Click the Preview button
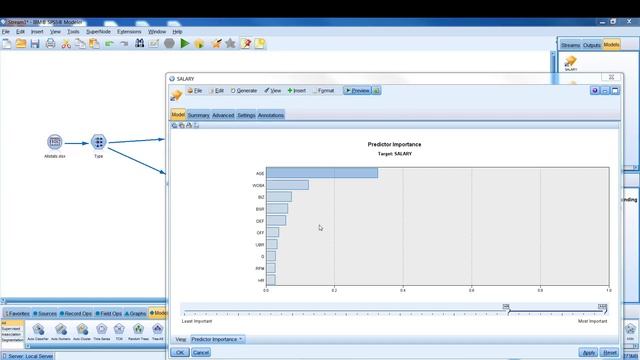The image size is (640, 360). pyautogui.click(x=357, y=91)
